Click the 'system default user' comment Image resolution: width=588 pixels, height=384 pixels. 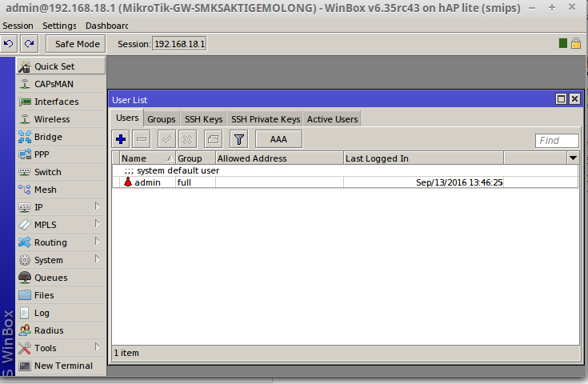pos(178,170)
